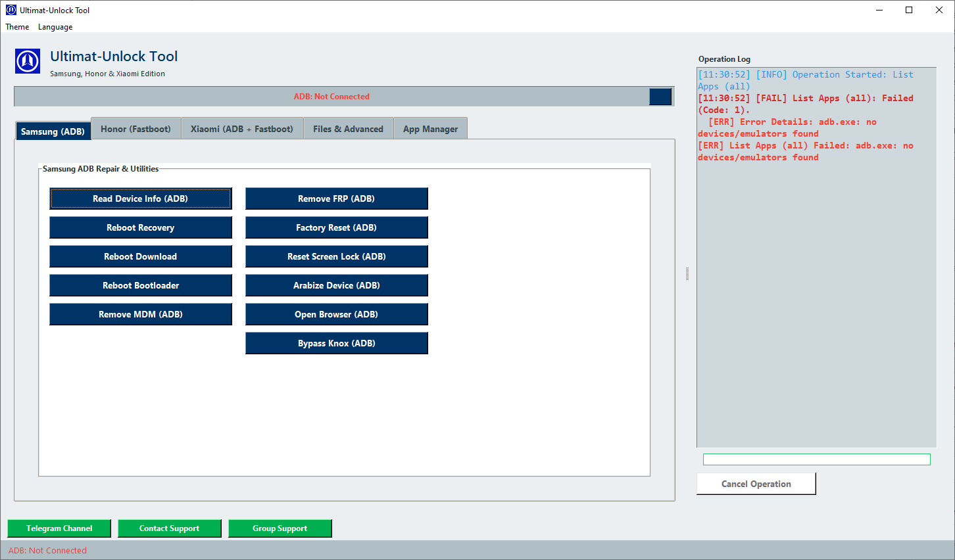Click Contact Support
The height and width of the screenshot is (560, 955).
coord(169,528)
